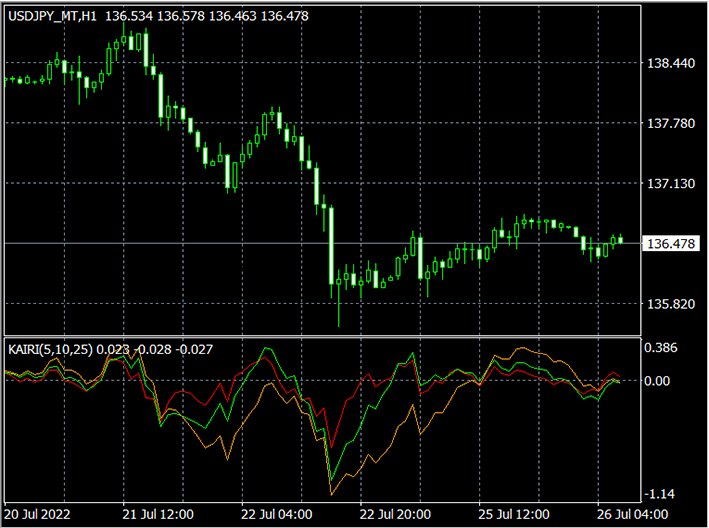Click the 22 Jul 04:00 time label
709x528 pixels.
click(276, 514)
